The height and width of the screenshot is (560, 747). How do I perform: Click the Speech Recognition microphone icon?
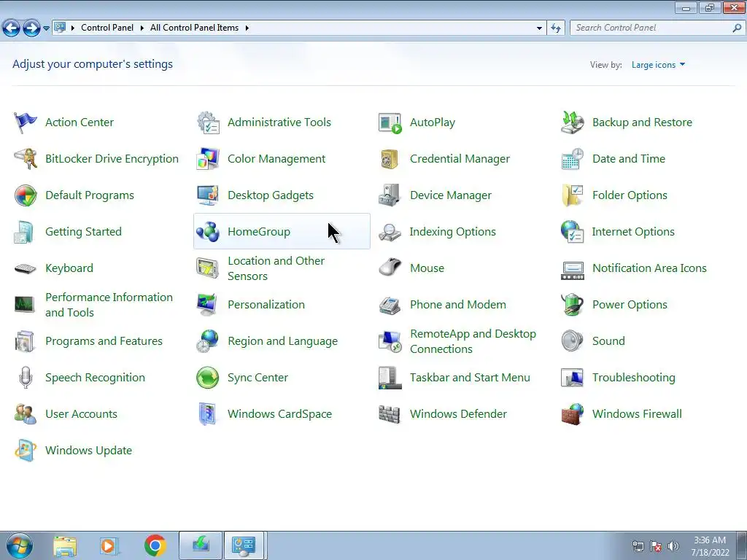(x=26, y=378)
